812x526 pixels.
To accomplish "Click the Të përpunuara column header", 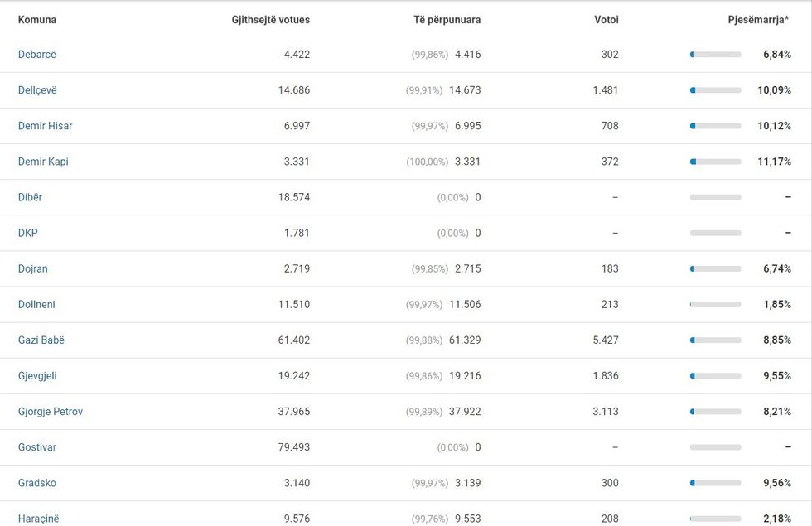I will [x=447, y=19].
